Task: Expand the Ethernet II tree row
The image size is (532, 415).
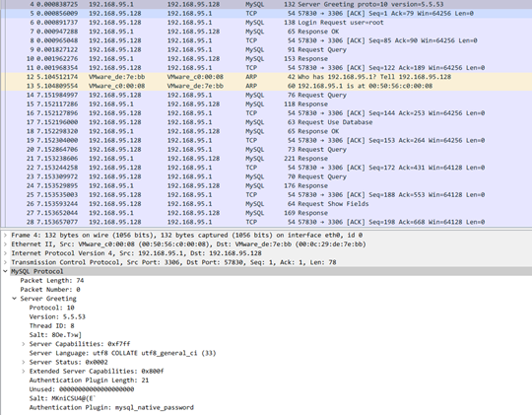Action: coord(6,244)
